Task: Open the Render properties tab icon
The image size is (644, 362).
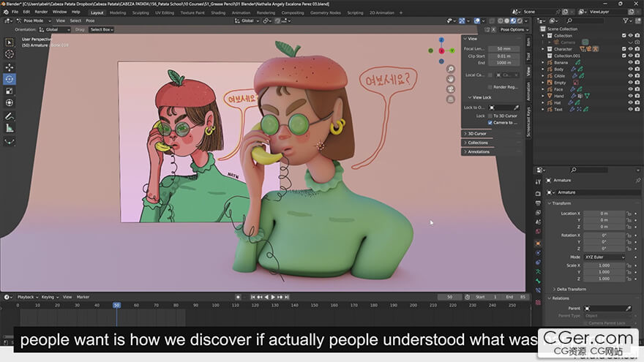Action: (538, 193)
